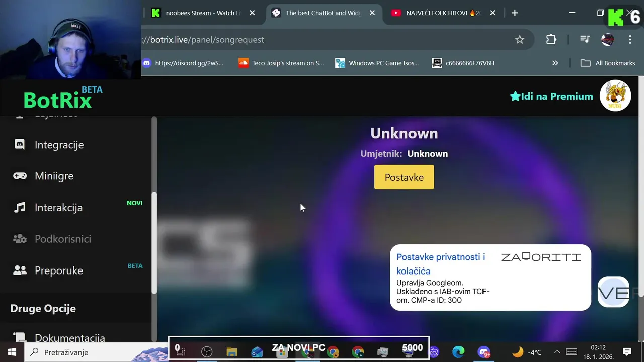
Task: Click the Premium star icon
Action: [x=515, y=96]
